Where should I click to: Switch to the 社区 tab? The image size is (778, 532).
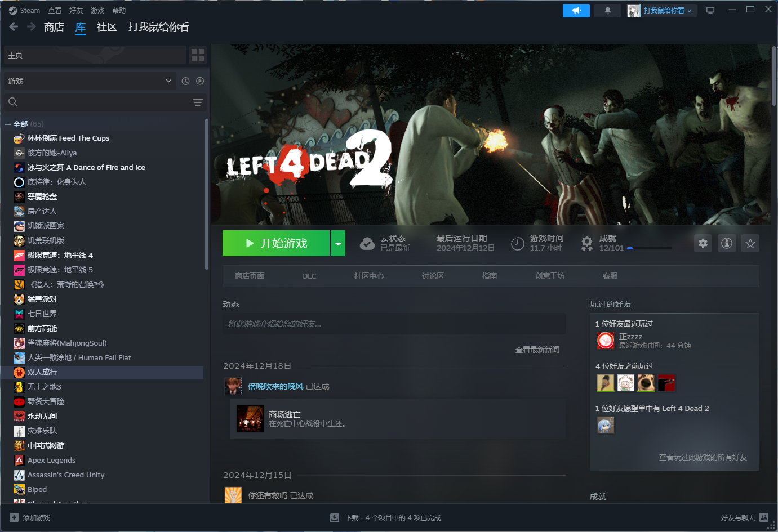click(106, 27)
